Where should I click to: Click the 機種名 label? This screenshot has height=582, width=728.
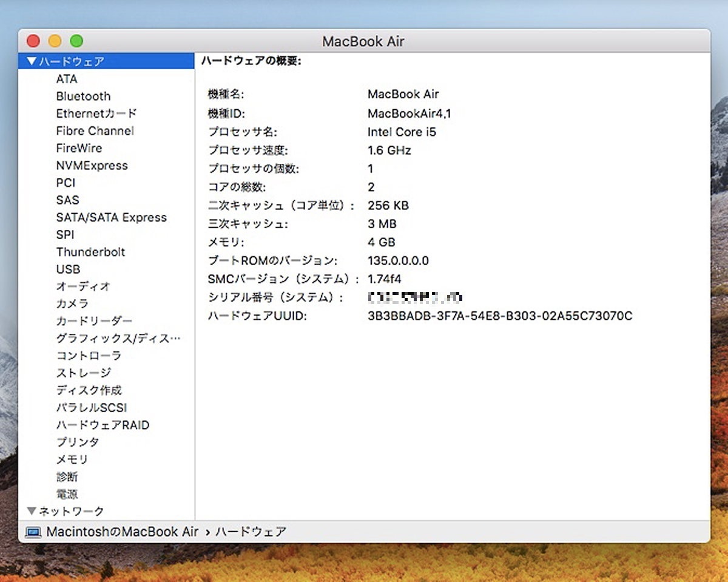(226, 95)
